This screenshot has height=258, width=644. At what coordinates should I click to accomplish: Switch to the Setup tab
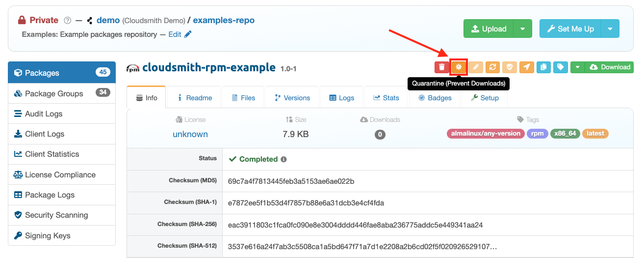[x=485, y=97]
